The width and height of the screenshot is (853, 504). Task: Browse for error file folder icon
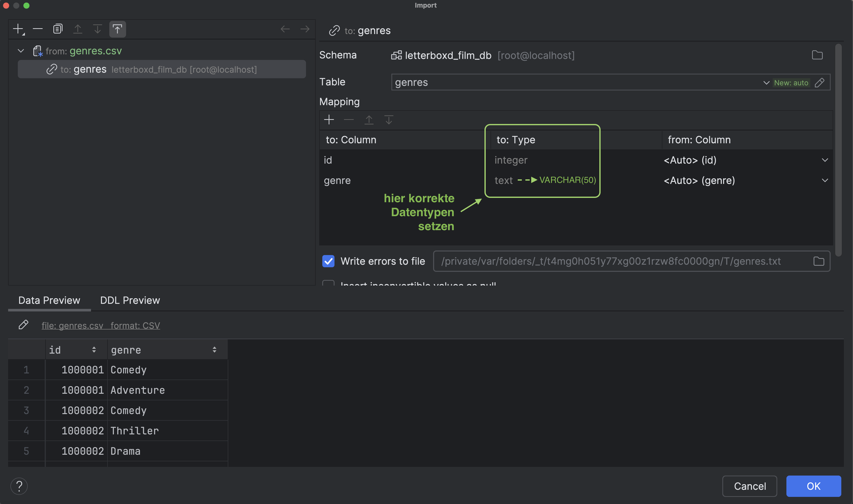819,261
